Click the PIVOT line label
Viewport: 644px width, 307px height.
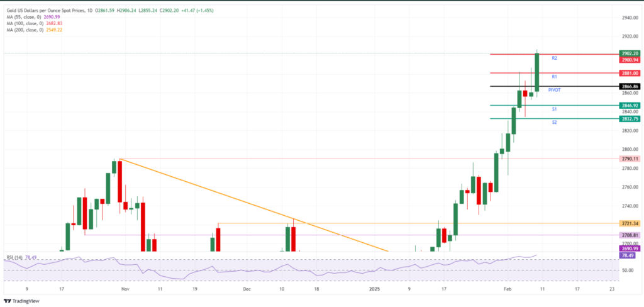point(554,89)
